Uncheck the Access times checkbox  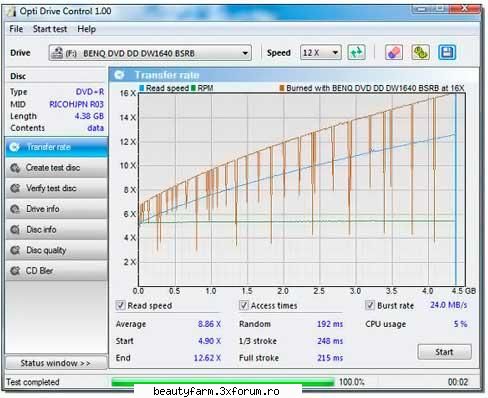(x=244, y=305)
